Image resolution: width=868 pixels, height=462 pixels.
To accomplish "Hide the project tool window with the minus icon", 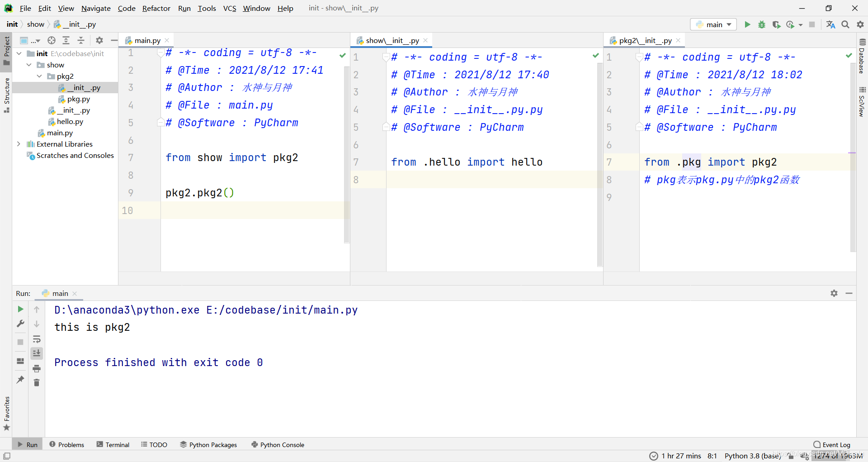I will point(114,40).
